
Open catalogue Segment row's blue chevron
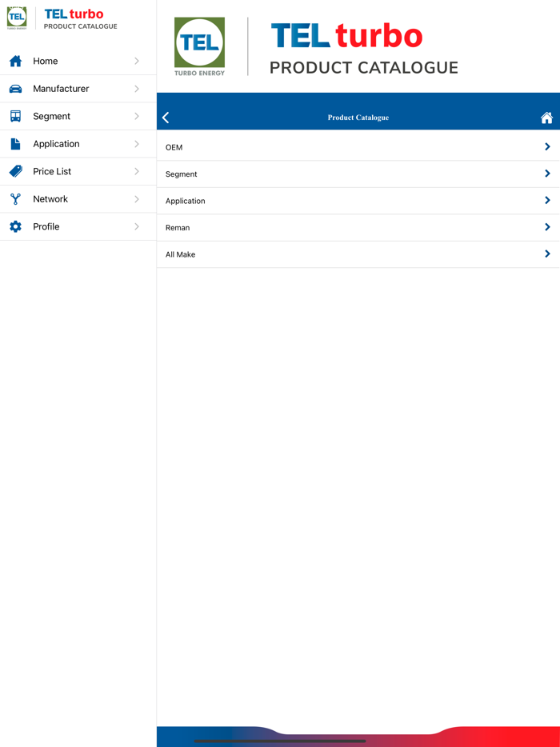(x=548, y=174)
